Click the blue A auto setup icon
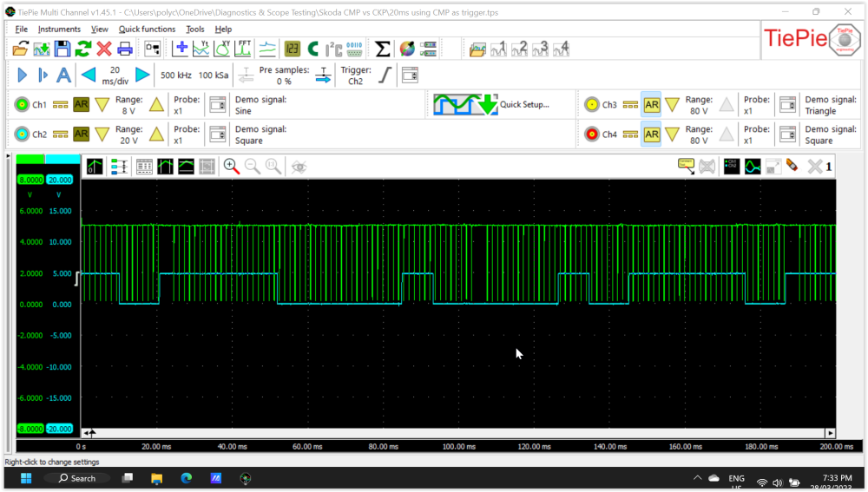The image size is (868, 492). 63,75
